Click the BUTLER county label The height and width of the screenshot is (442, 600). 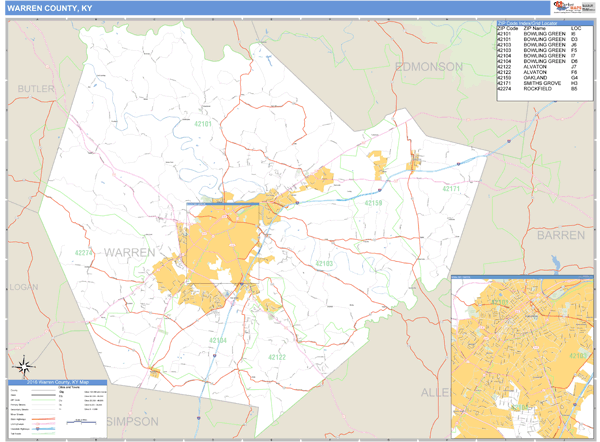coord(36,89)
